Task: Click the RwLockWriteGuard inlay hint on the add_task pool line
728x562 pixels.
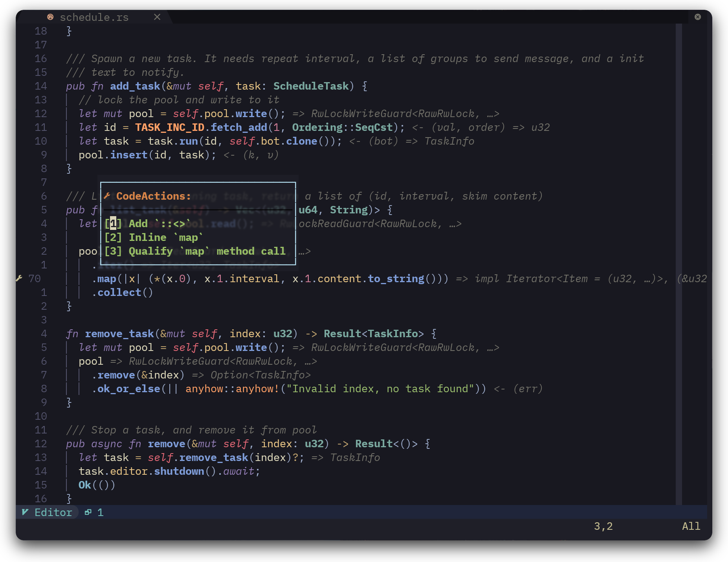Action: pos(396,114)
